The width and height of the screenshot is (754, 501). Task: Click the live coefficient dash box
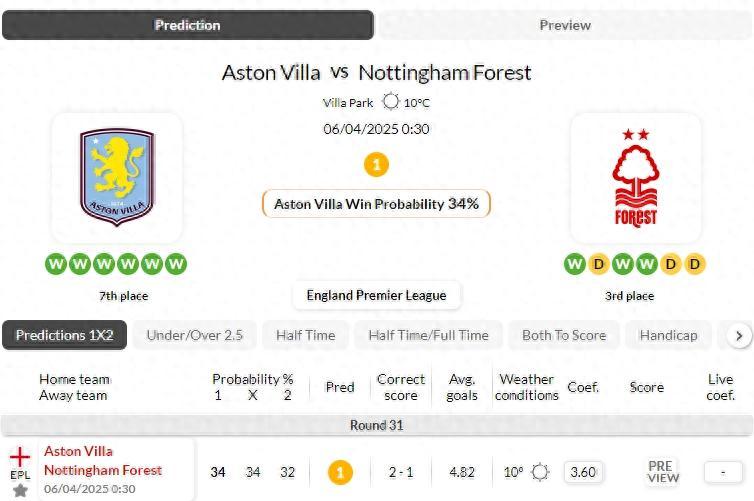720,472
